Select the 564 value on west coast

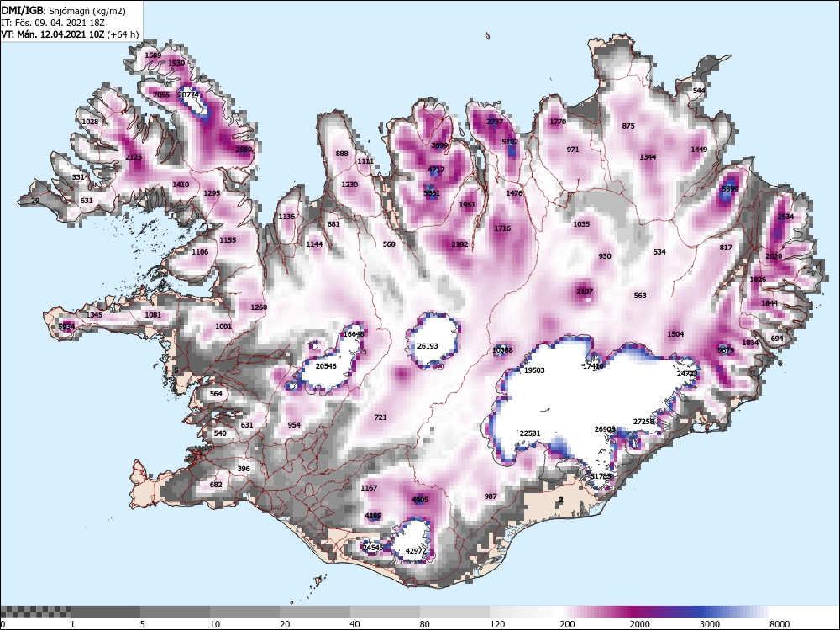tap(216, 394)
